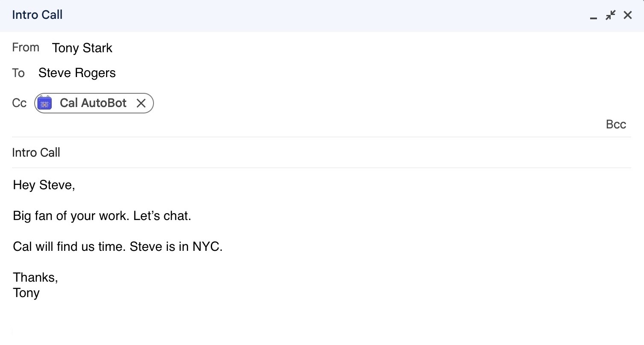The width and height of the screenshot is (644, 345).
Task: Select the Cal AutoBot recipient chip
Action: (93, 103)
